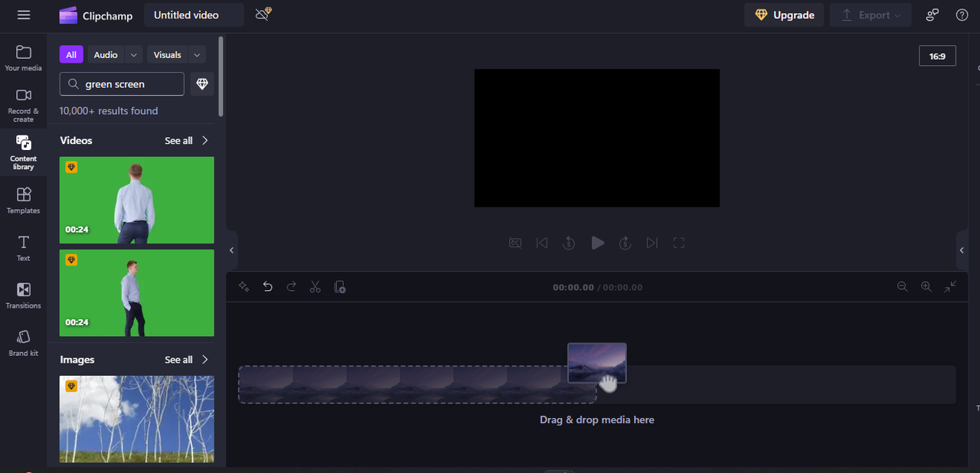Enter fullscreen preview mode
The width and height of the screenshot is (980, 473).
point(679,243)
